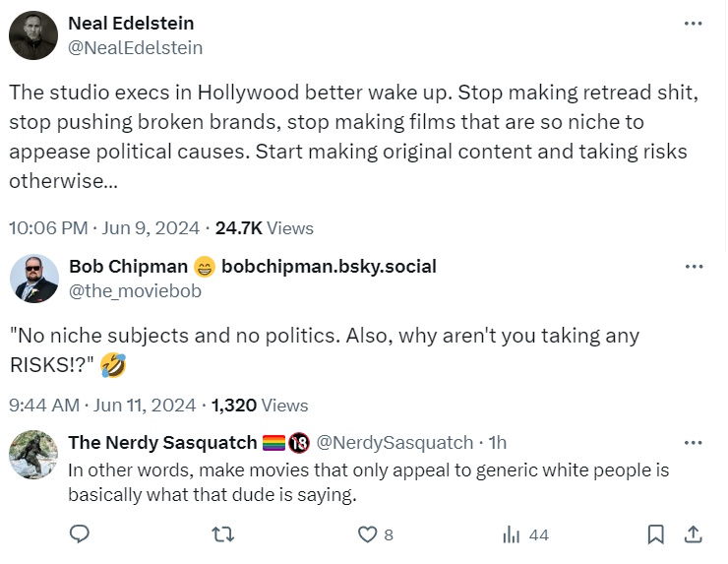Open the @NealEdelstein handle link
Image resolution: width=728 pixels, height=564 pixels.
(x=135, y=46)
